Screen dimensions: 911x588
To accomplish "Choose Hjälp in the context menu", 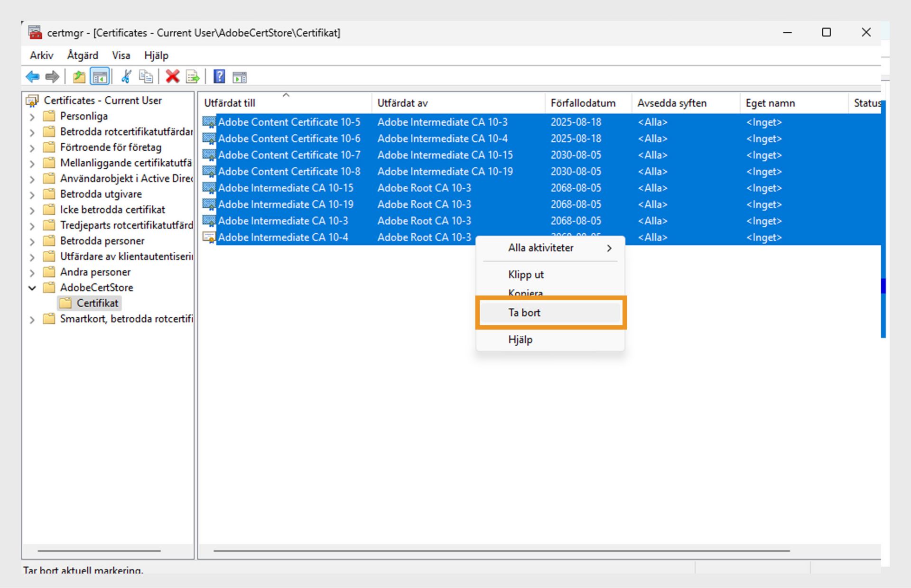I will pyautogui.click(x=550, y=340).
